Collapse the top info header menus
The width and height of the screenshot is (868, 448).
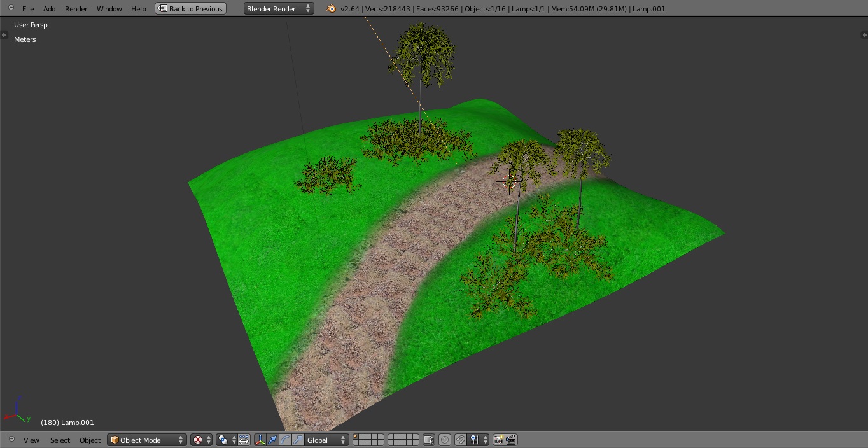click(11, 8)
